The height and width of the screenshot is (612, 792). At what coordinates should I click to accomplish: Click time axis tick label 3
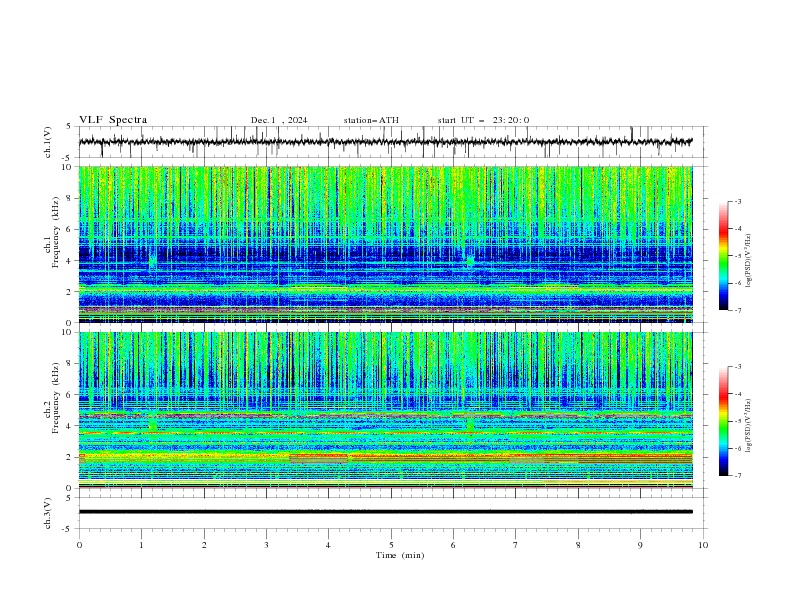click(x=266, y=545)
